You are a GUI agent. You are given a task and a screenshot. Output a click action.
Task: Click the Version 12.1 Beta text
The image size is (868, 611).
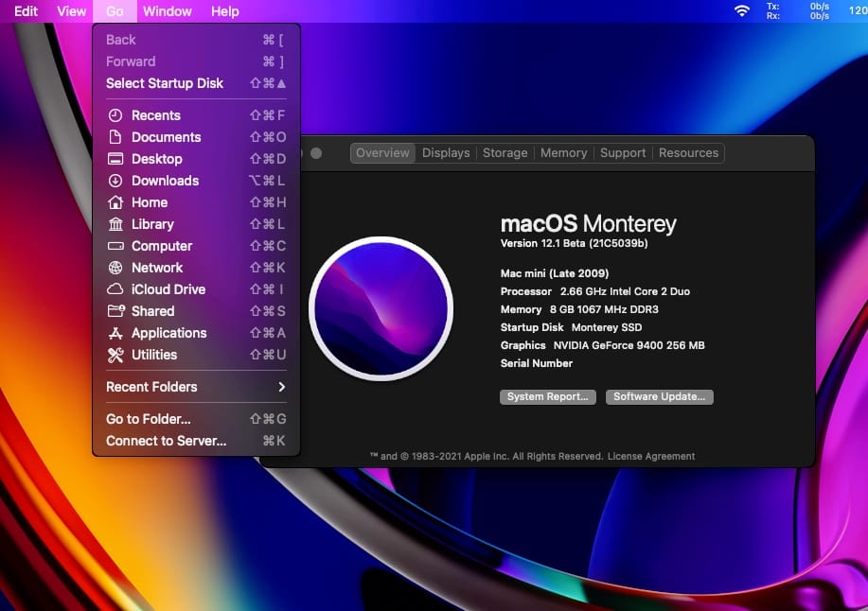(x=574, y=243)
